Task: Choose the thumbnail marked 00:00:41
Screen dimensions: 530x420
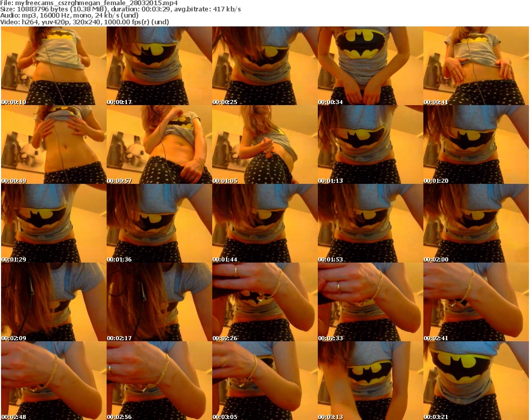Action: (476, 66)
